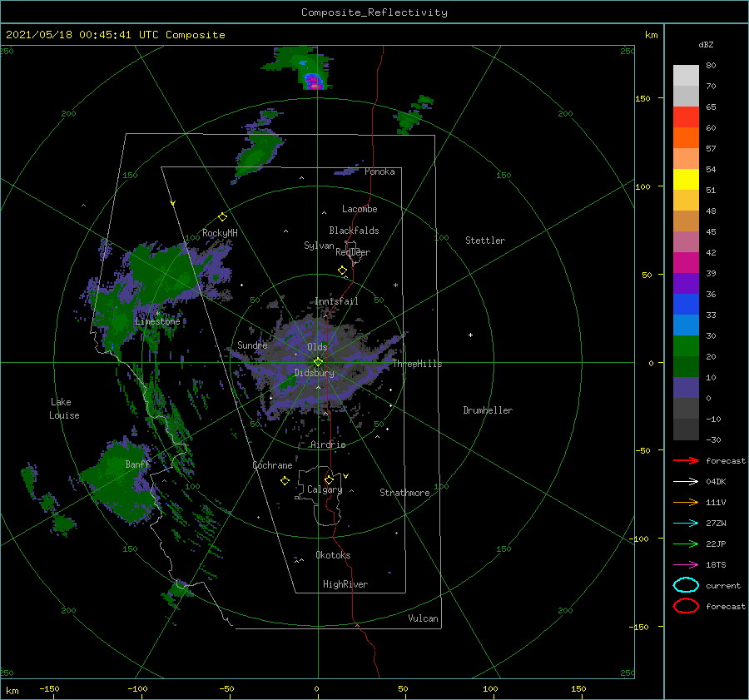Click the Drumheller town label
The image size is (749, 700).
[x=488, y=410]
